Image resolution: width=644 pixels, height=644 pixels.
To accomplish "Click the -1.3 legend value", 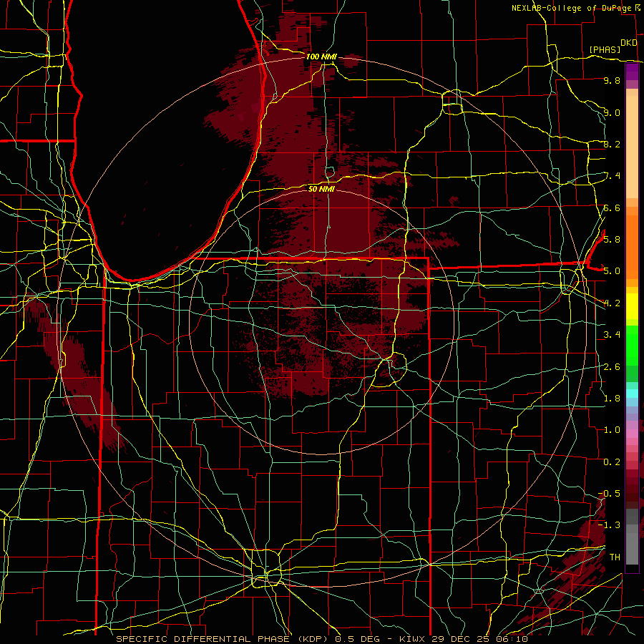I will [x=609, y=525].
